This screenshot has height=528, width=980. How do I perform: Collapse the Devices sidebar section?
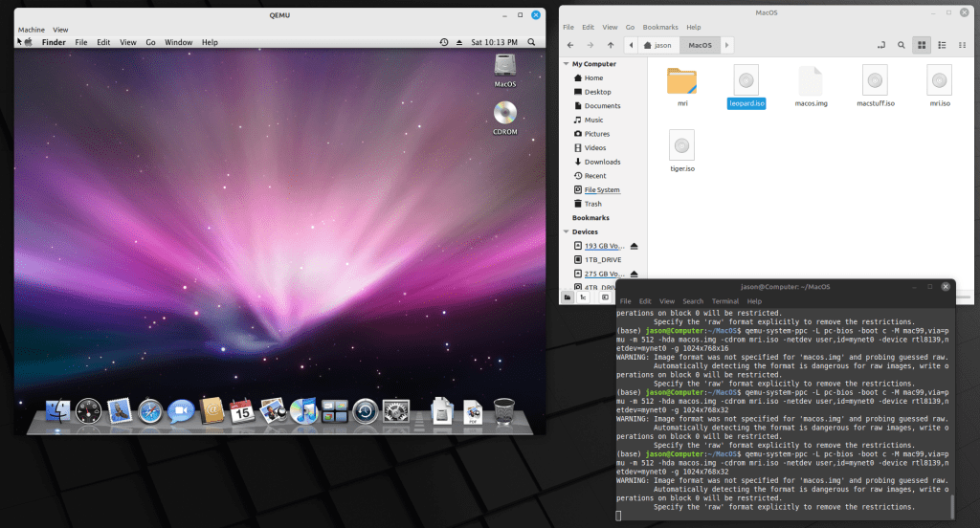coord(566,231)
